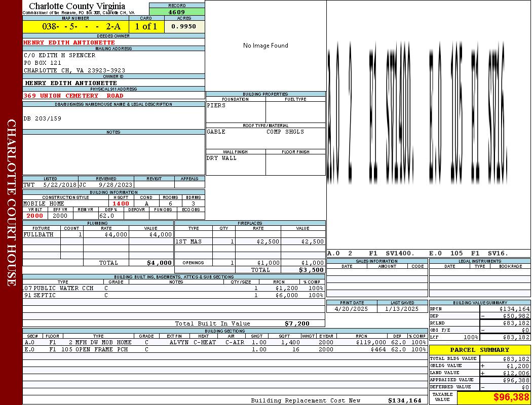Image resolution: width=532 pixels, height=405 pixels.
Task: Click the red TAXABLE VALUE $96,388
Action: click(x=511, y=397)
